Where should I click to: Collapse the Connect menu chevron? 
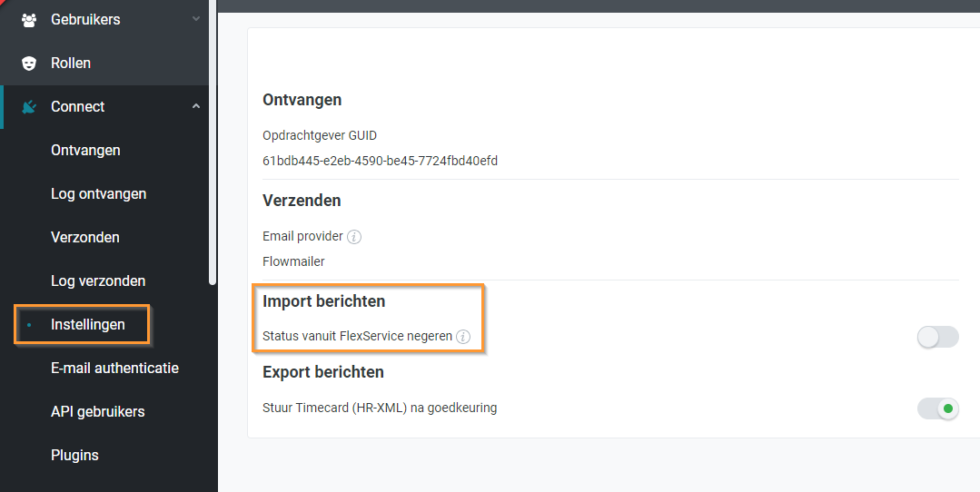pos(195,107)
